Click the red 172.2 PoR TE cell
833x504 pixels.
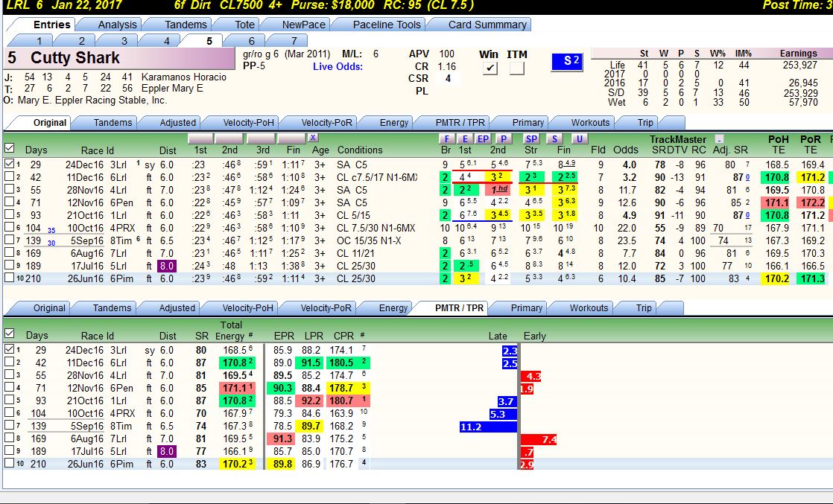pyautogui.click(x=811, y=202)
